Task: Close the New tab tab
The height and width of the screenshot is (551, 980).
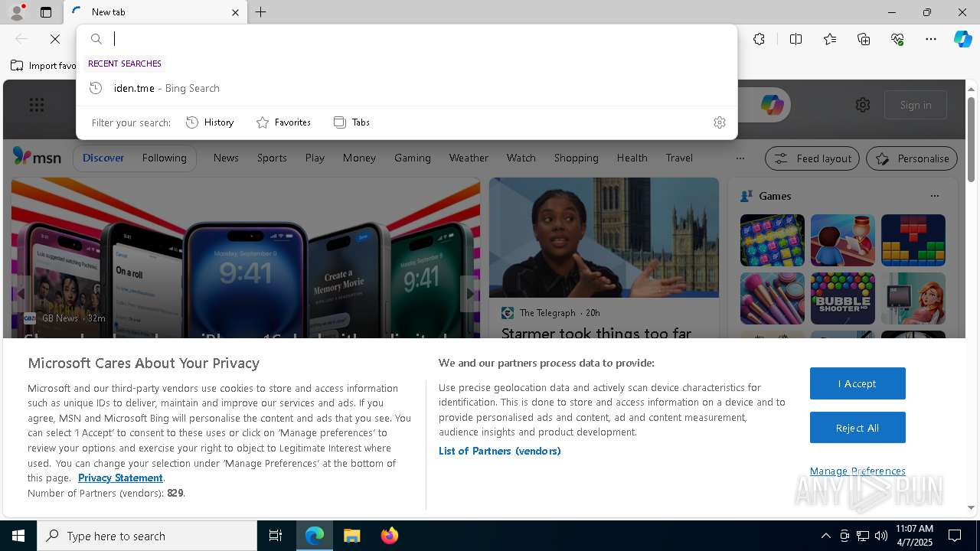Action: point(235,12)
